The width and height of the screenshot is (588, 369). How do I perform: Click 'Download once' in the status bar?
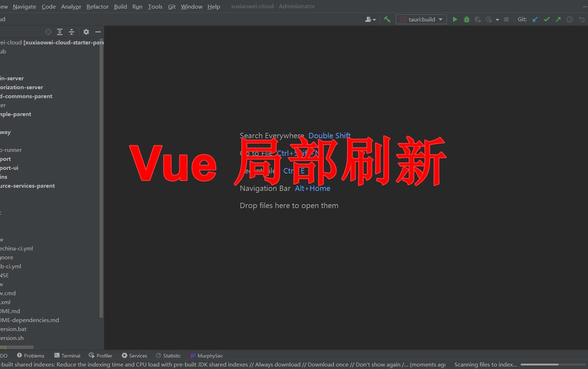328,365
